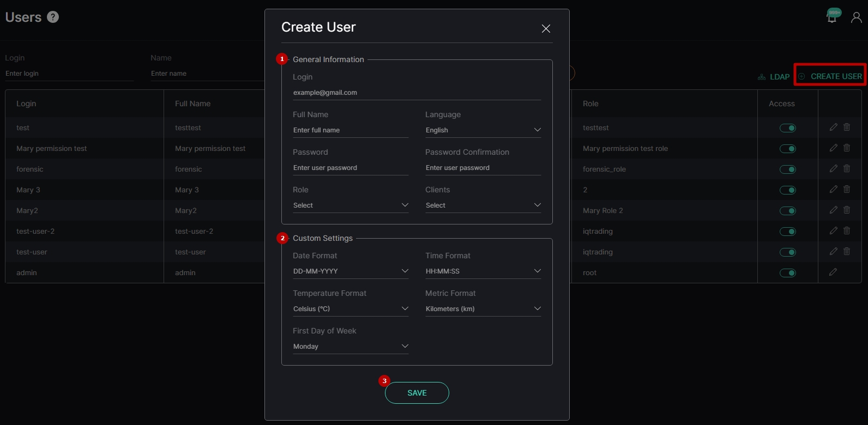Open the Role dropdown
The height and width of the screenshot is (425, 868).
[351, 205]
